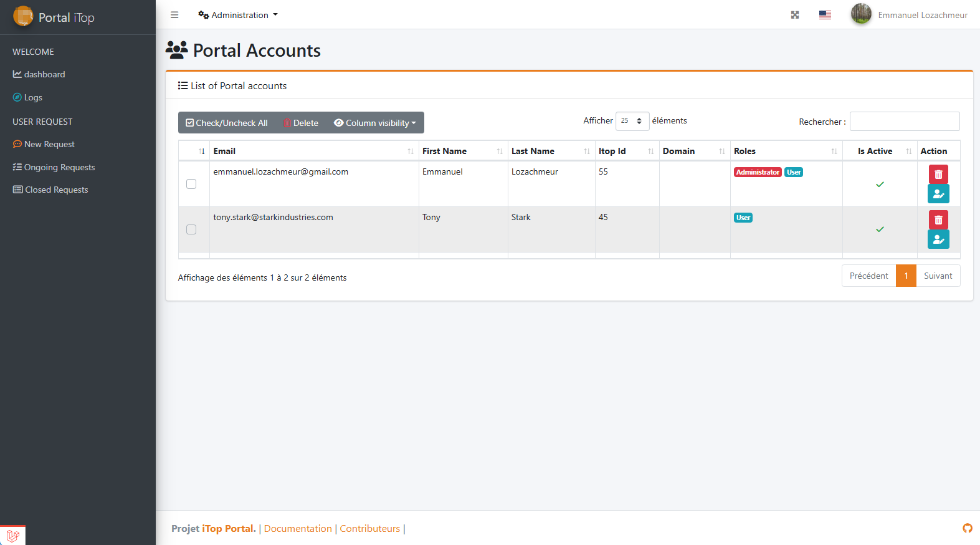Image resolution: width=980 pixels, height=545 pixels.
Task: Click the fullscreen expand icon in header
Action: 795,15
